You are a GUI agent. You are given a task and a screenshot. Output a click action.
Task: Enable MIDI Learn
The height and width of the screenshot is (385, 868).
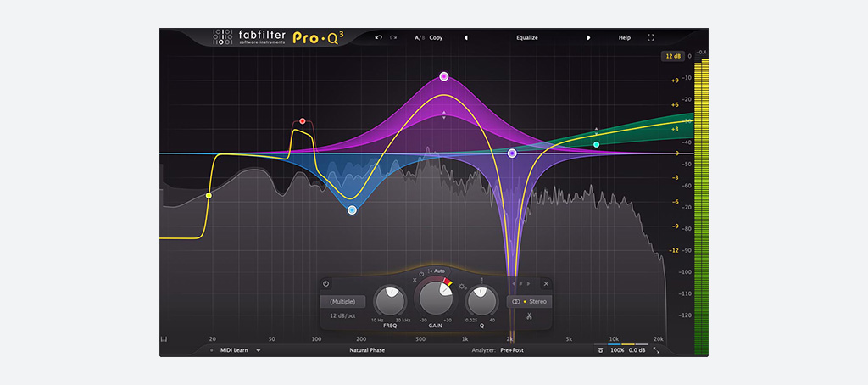pyautogui.click(x=234, y=350)
